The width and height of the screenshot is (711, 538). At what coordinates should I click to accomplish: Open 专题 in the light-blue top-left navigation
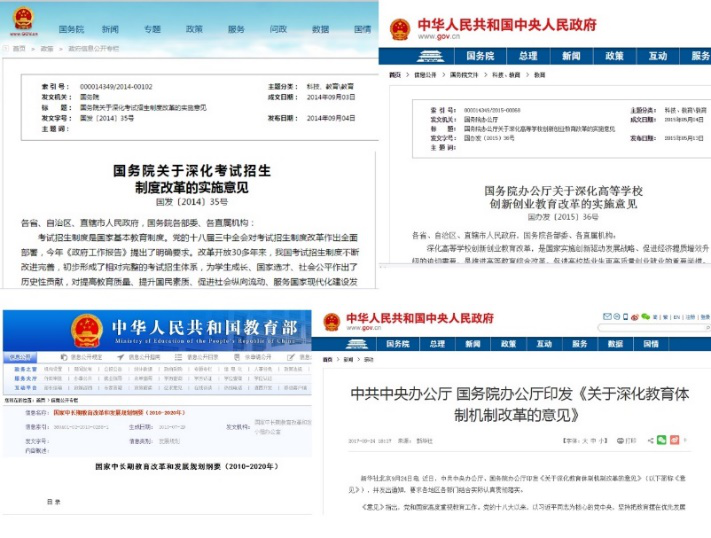click(x=152, y=29)
